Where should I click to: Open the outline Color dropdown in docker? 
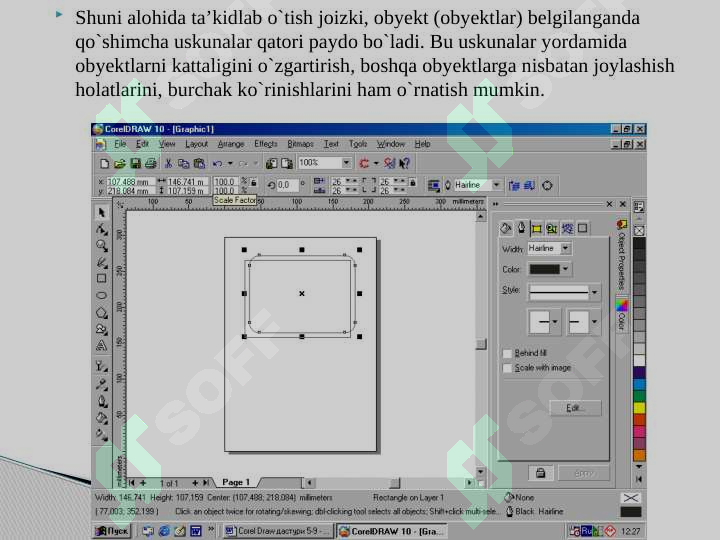click(566, 269)
